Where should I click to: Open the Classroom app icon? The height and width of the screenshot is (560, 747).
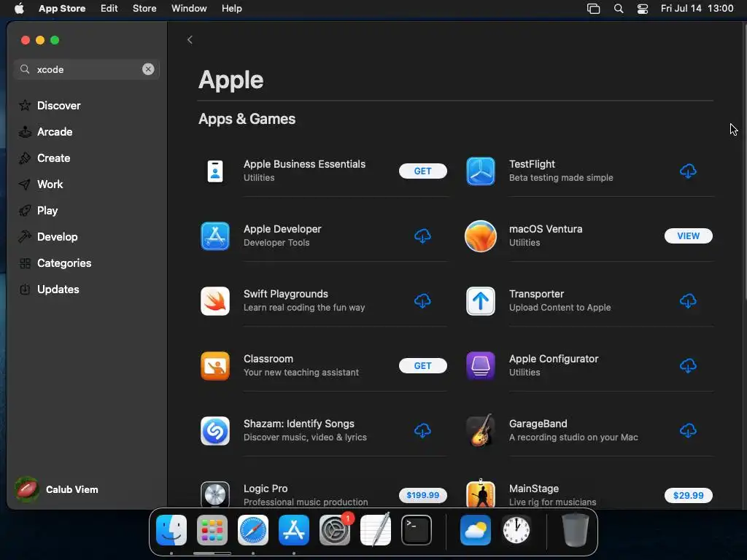[x=215, y=366]
